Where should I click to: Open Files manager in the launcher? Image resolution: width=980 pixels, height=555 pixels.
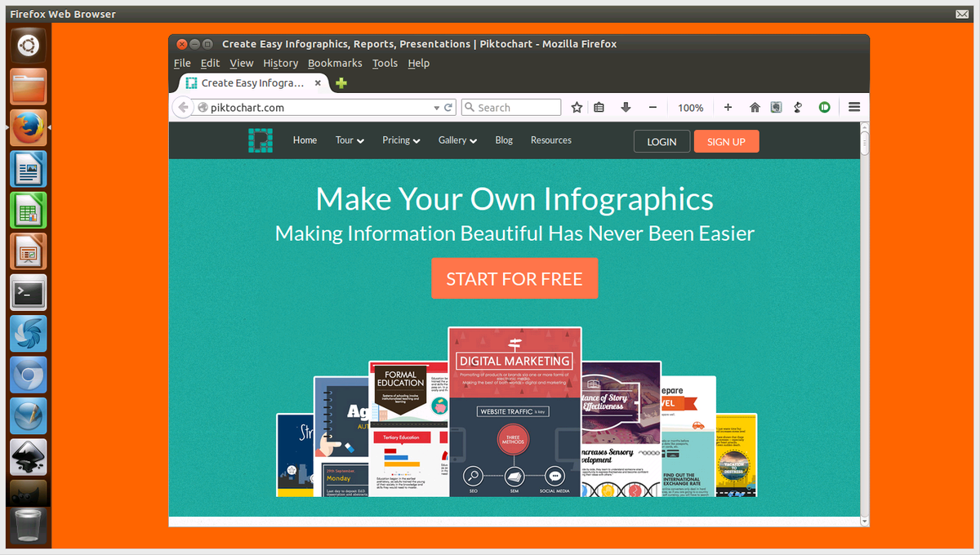pos(29,87)
